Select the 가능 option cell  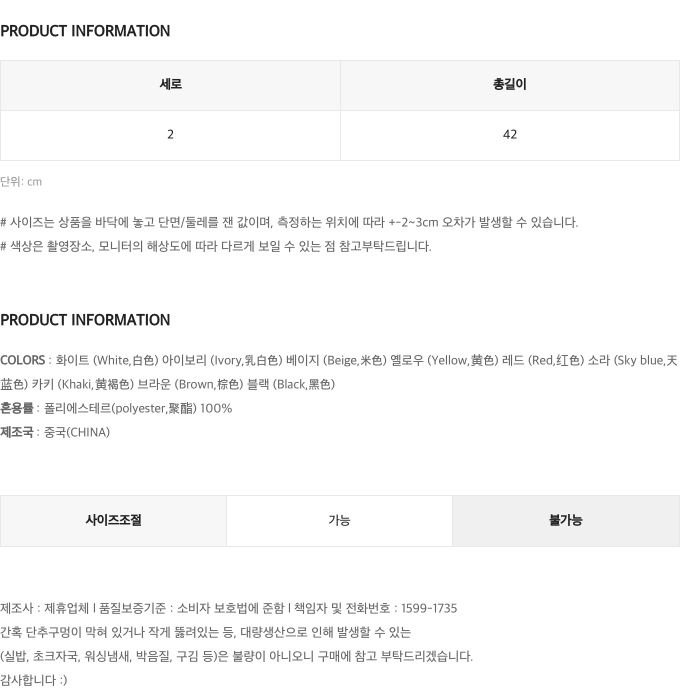pos(339,521)
